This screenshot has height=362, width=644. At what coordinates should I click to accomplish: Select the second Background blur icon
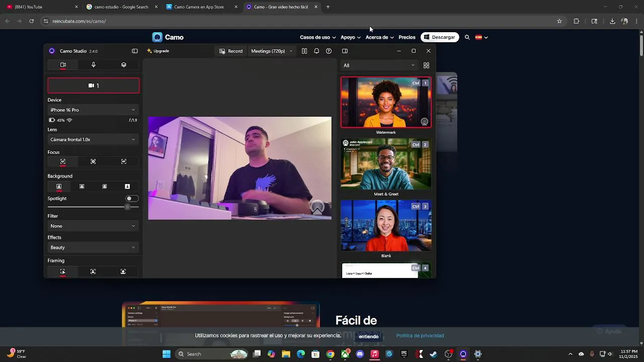tap(82, 187)
